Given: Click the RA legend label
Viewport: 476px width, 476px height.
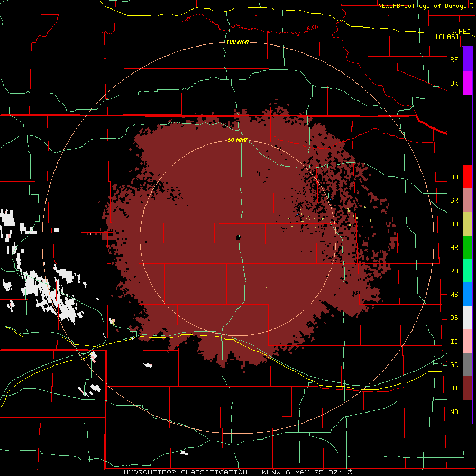Looking at the screenshot, I should coord(454,271).
